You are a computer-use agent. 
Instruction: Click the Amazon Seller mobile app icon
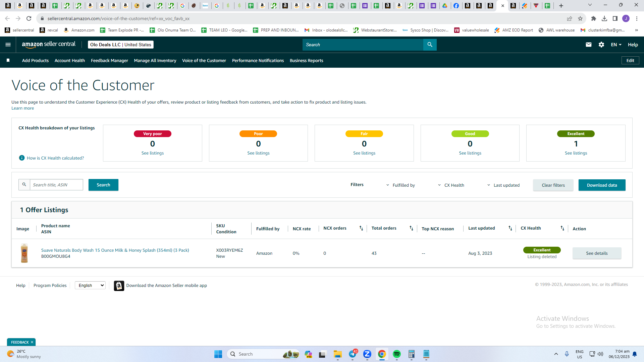[119, 286]
